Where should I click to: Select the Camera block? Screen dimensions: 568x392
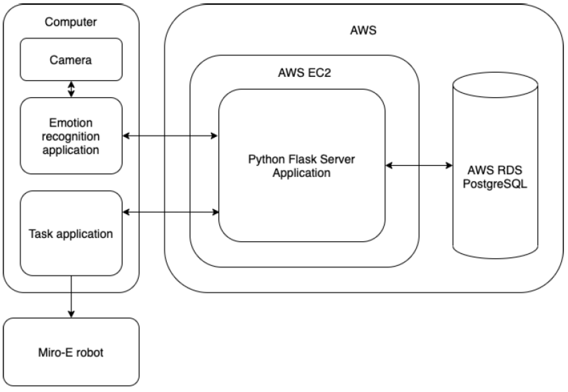pyautogui.click(x=71, y=60)
